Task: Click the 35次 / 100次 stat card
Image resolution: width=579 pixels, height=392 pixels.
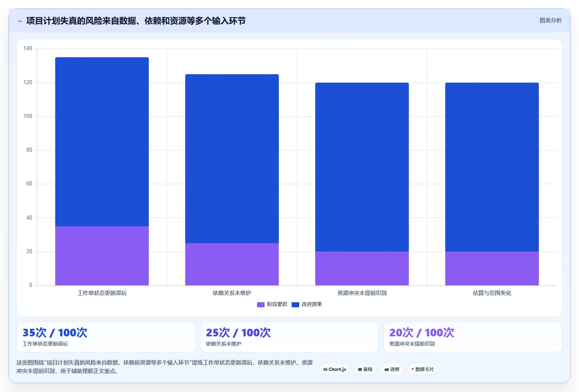Action: click(x=106, y=337)
